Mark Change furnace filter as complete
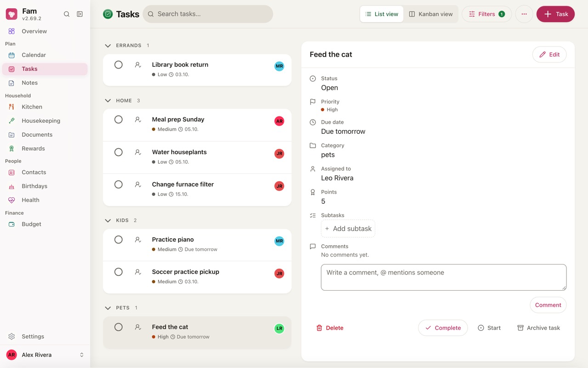This screenshot has width=588, height=368. point(119,184)
